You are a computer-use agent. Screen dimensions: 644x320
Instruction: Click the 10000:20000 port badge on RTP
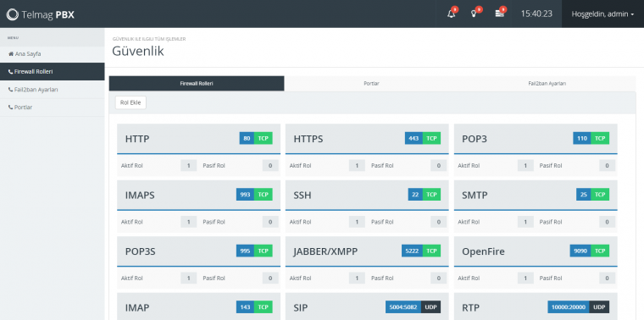pos(569,306)
